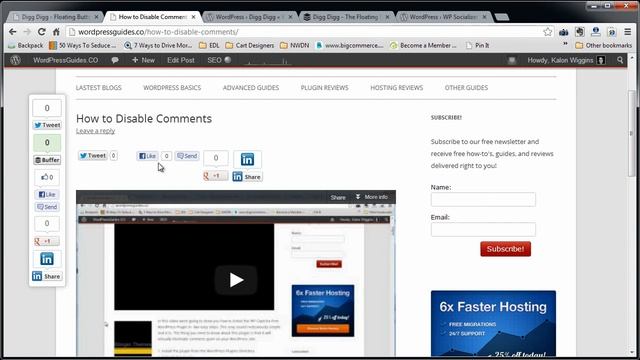The image size is (640, 360).
Task: Open the Howdy, Kalon Wiggins account menu
Action: click(566, 60)
